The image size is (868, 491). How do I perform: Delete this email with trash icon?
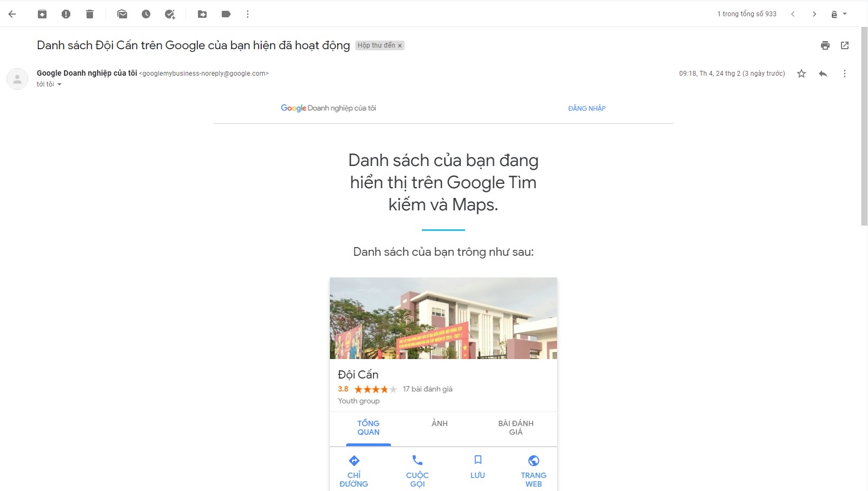[x=90, y=14]
